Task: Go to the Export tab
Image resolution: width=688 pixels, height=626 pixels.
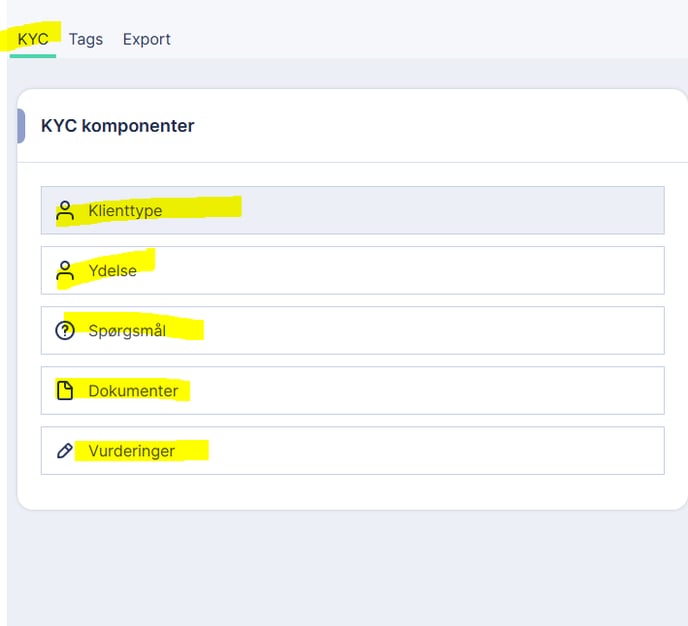Action: point(147,39)
